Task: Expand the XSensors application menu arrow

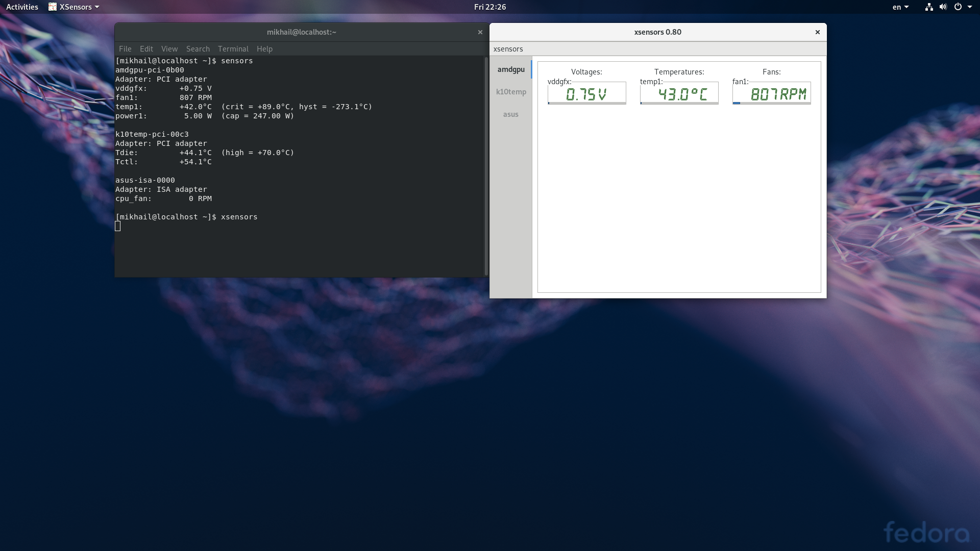Action: pyautogui.click(x=97, y=7)
